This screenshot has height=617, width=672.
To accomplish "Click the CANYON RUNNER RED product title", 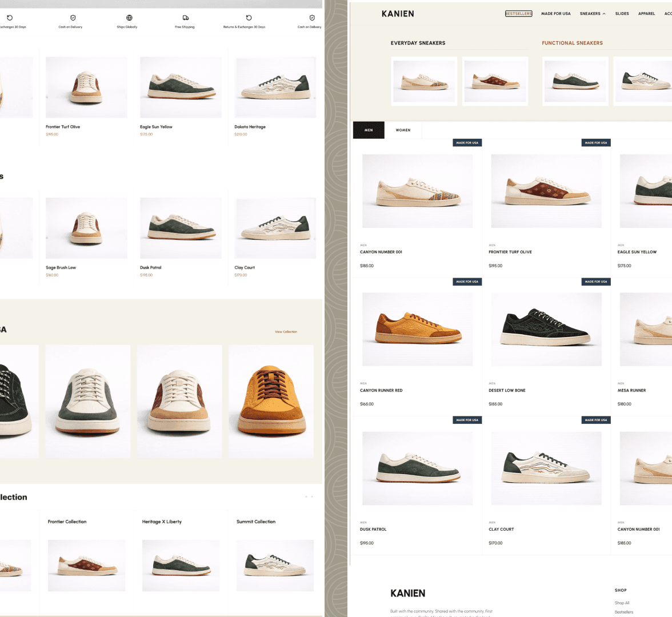I will [381, 390].
